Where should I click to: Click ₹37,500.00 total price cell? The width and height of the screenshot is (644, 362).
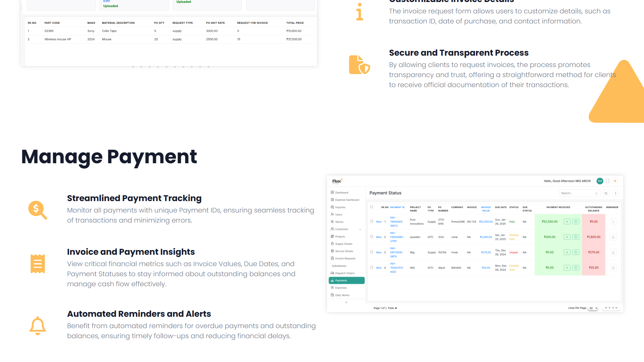(294, 40)
